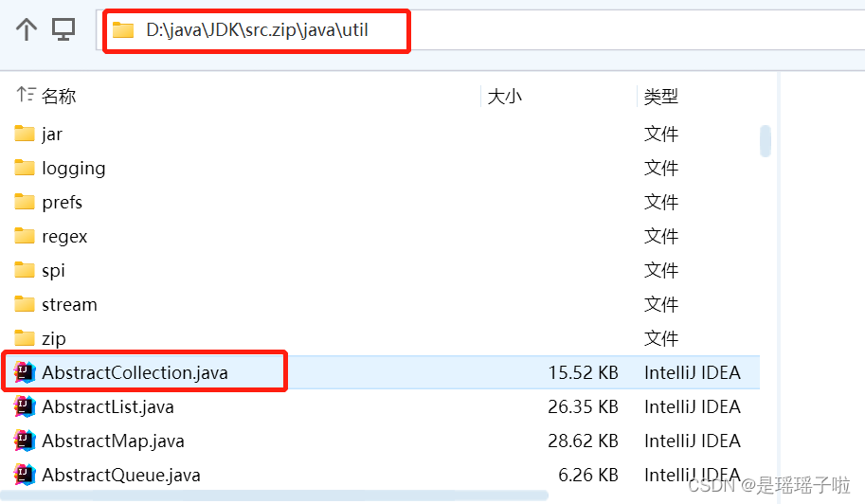Click the size value 28.62 KB
Viewport: 865px width, 504px height.
[583, 441]
